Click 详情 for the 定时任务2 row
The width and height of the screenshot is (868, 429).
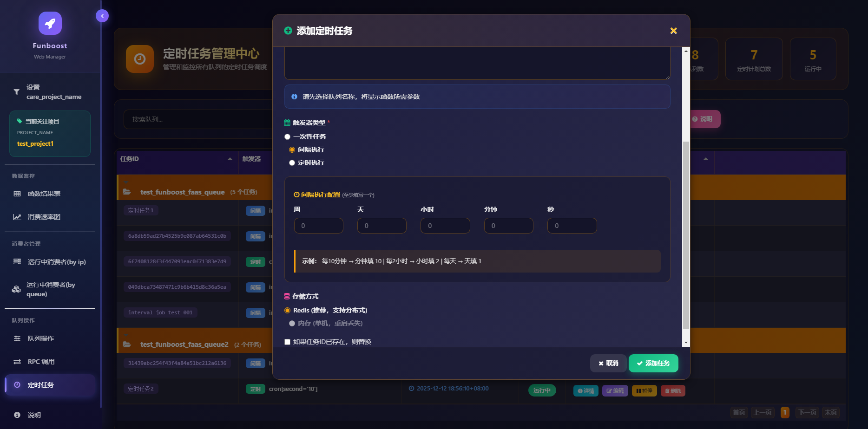(x=585, y=391)
